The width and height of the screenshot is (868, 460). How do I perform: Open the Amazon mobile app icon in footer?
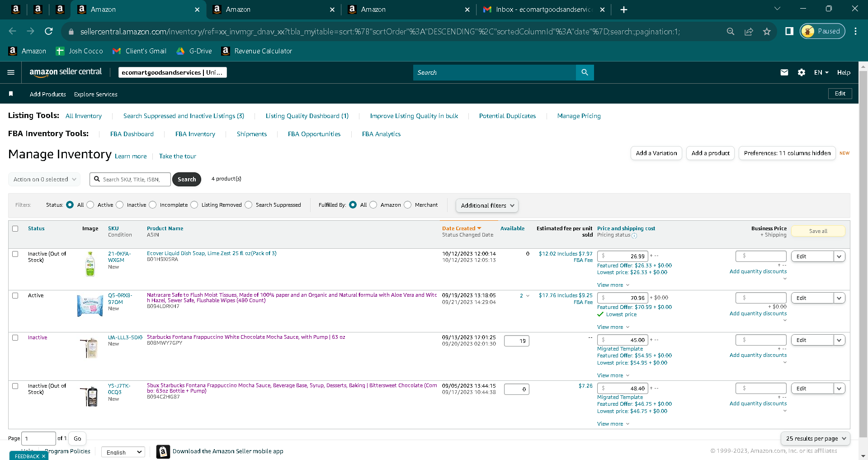163,451
